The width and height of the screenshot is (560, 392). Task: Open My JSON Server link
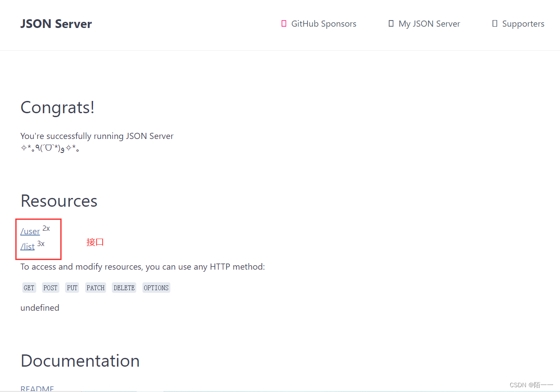point(429,24)
